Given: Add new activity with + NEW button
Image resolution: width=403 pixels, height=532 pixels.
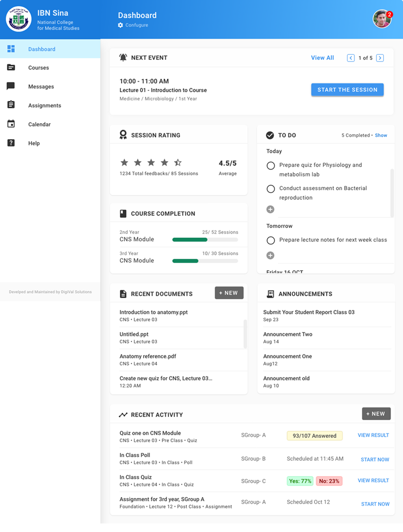Looking at the screenshot, I should [376, 414].
